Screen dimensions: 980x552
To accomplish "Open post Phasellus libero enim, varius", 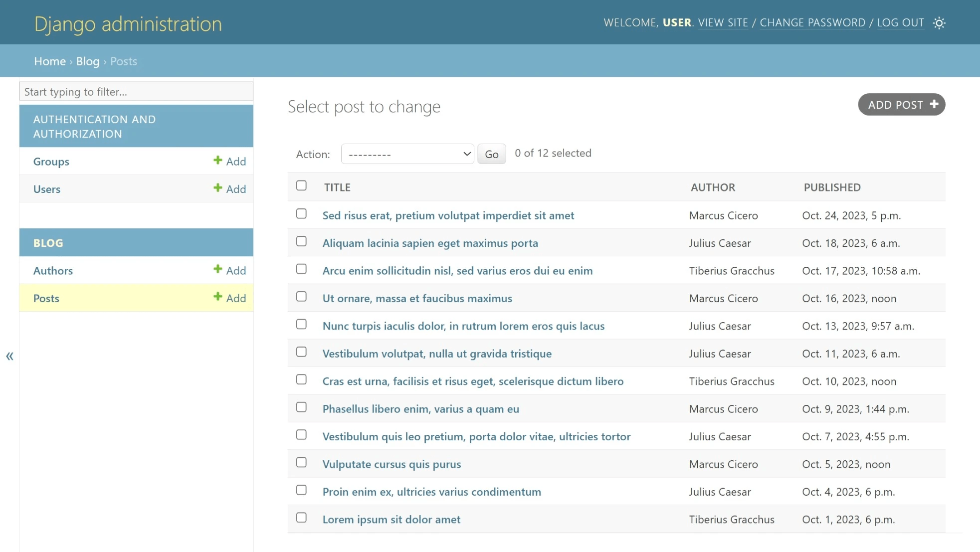I will pyautogui.click(x=420, y=409).
